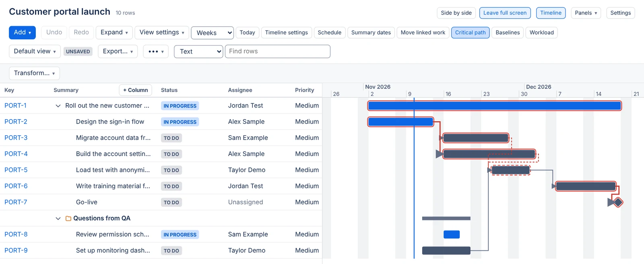644x264 pixels.
Task: Click the Redo button
Action: pyautogui.click(x=81, y=33)
